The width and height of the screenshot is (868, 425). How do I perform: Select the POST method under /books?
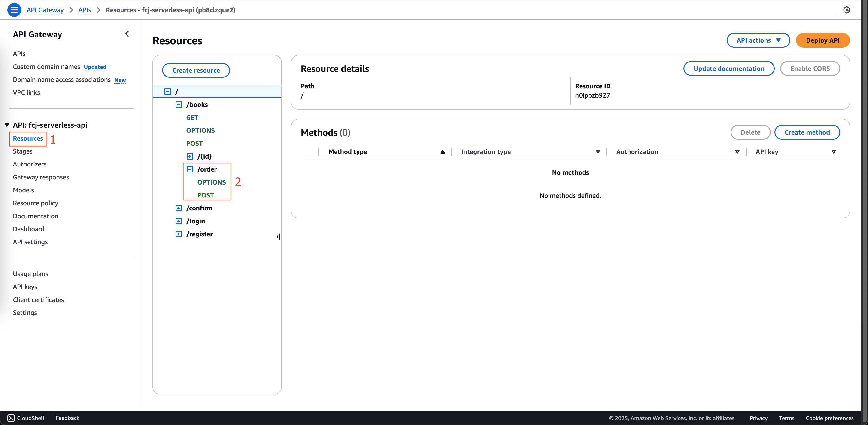pos(194,143)
